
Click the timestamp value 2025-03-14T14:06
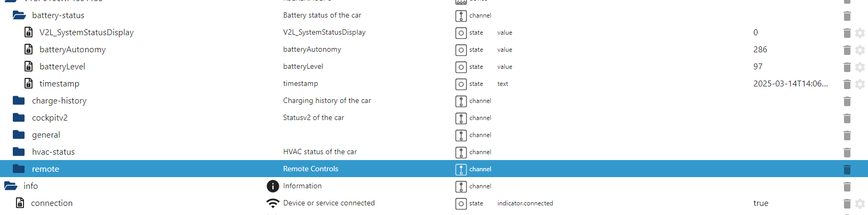(791, 84)
